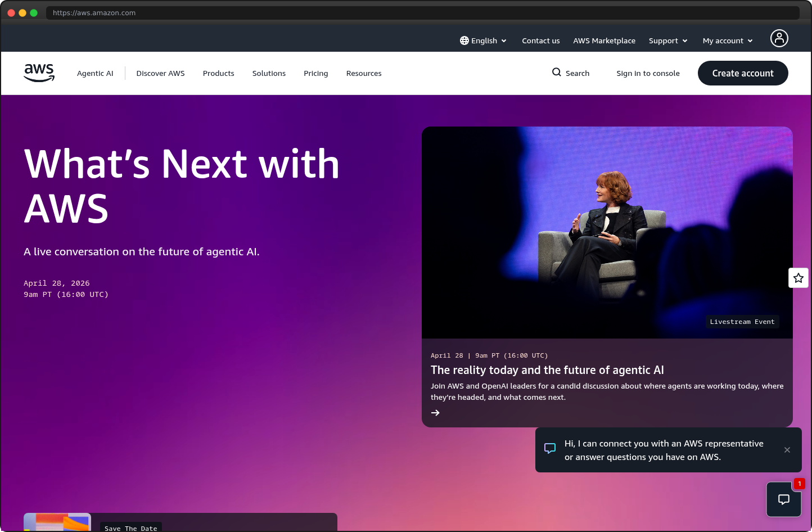Viewport: 812px width, 532px height.
Task: Click the speech bubble icon in the chat banner
Action: 549,448
